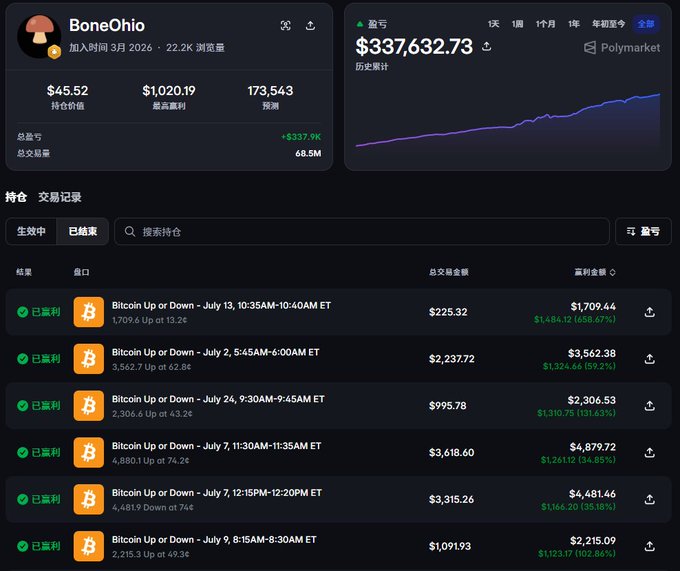Show 已结束 closed positions

pos(82,232)
